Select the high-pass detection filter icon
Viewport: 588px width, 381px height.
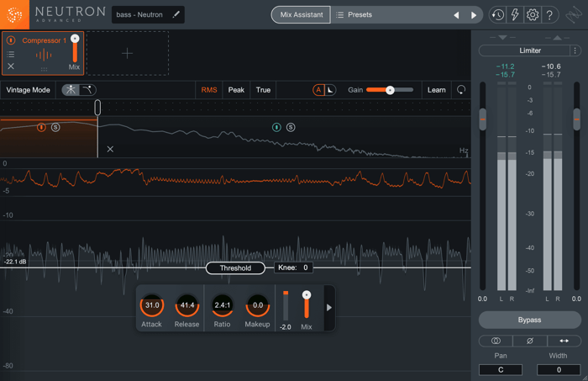(87, 90)
